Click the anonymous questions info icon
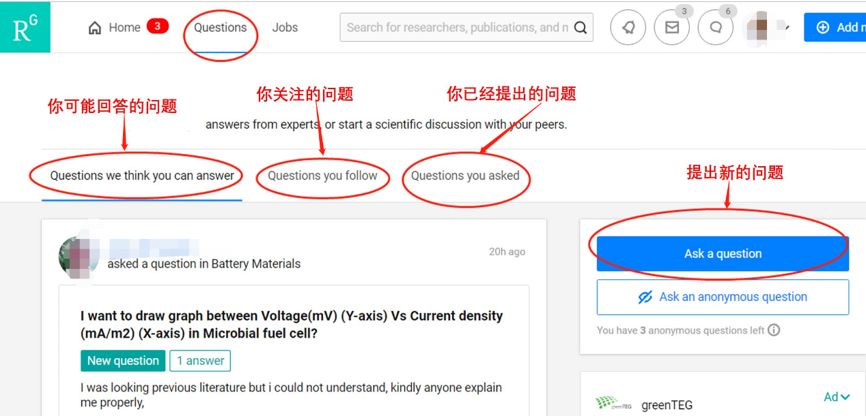Screen dimensions: 866x416 pyautogui.click(x=774, y=330)
